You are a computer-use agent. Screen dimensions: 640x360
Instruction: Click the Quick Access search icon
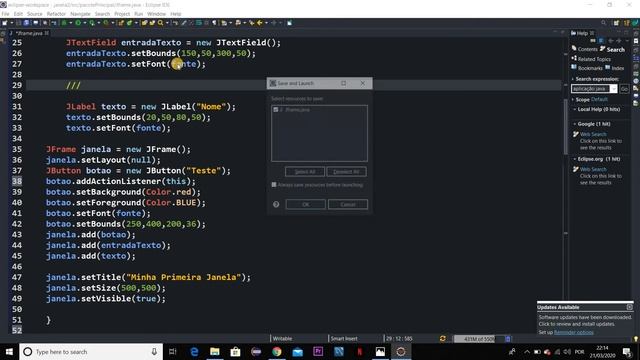point(604,23)
